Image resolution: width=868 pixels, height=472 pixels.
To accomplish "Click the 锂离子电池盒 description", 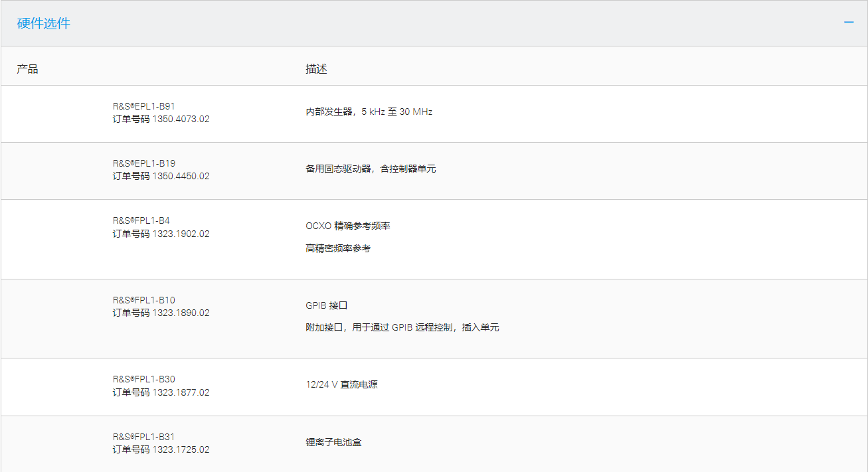I will (333, 442).
